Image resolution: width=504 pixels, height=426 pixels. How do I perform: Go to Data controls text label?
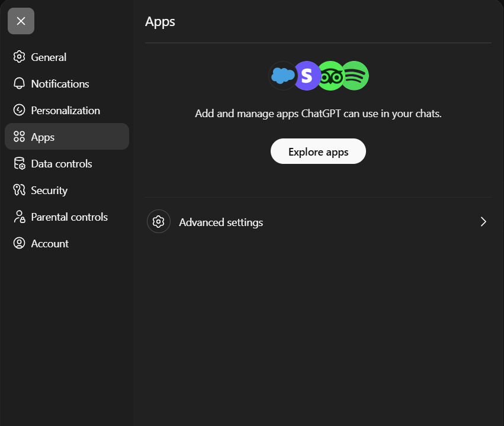(x=62, y=163)
